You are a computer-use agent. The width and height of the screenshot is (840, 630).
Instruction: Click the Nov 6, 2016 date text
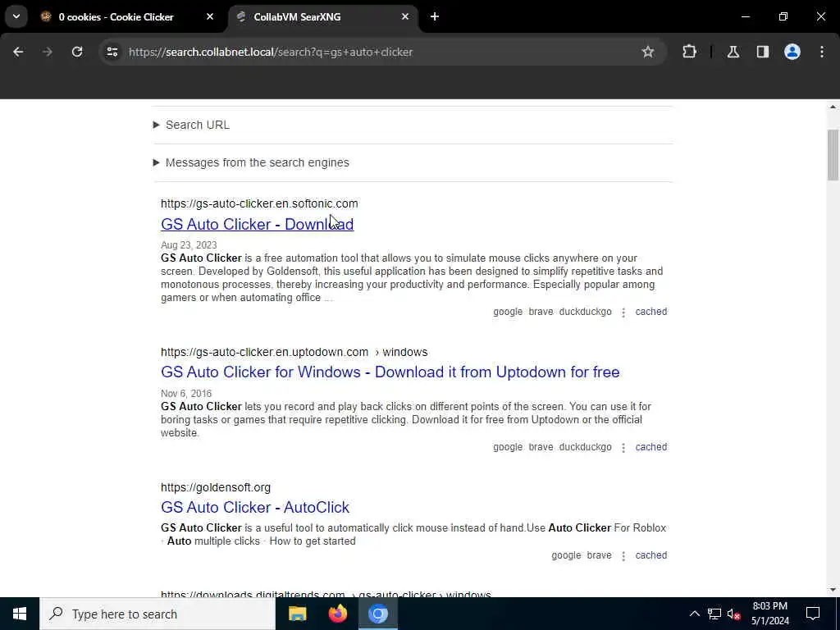(186, 393)
